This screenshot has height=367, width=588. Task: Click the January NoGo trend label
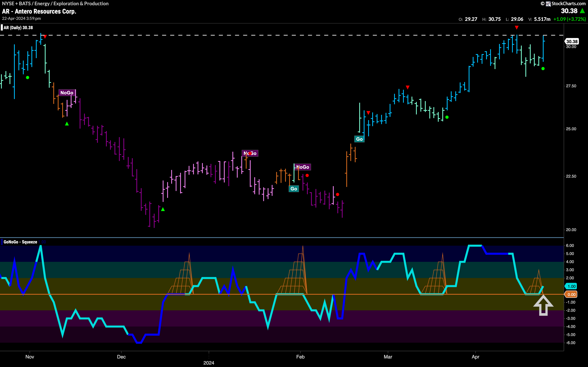250,153
